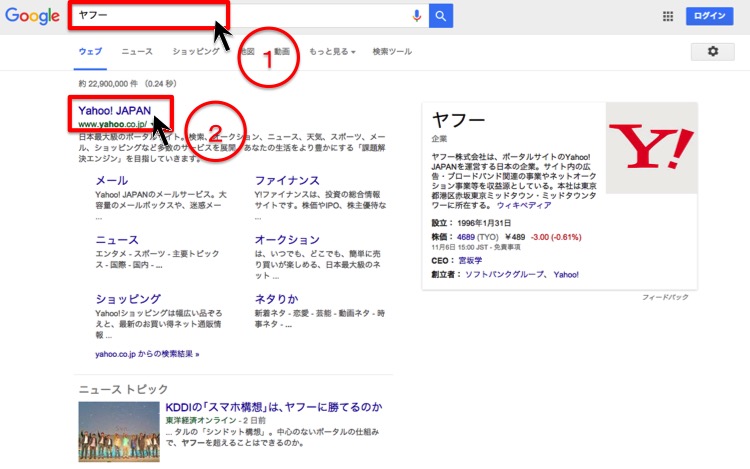Click the blue magnifier search button
The height and width of the screenshot is (469, 750).
(x=441, y=16)
